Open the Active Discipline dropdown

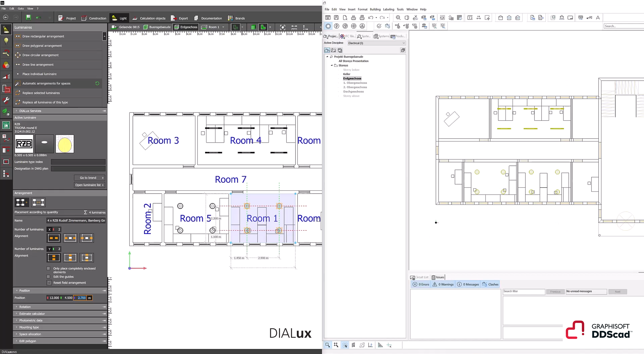pos(377,43)
